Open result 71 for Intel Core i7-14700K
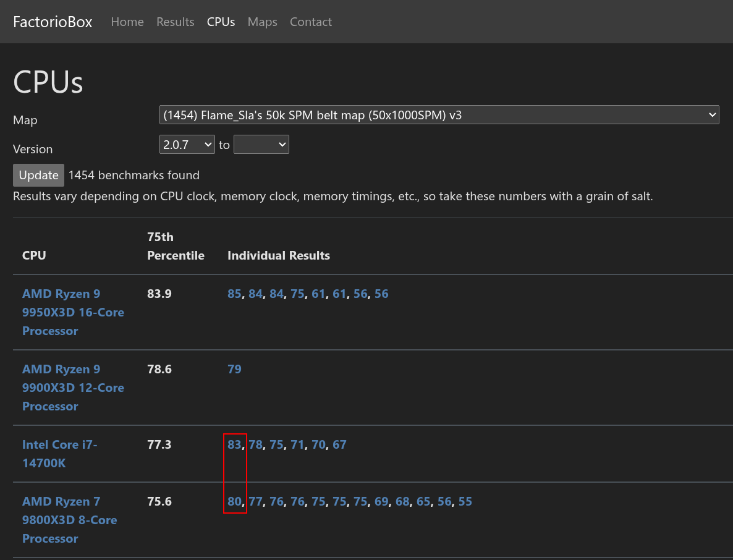Image resolution: width=733 pixels, height=560 pixels. coord(297,444)
